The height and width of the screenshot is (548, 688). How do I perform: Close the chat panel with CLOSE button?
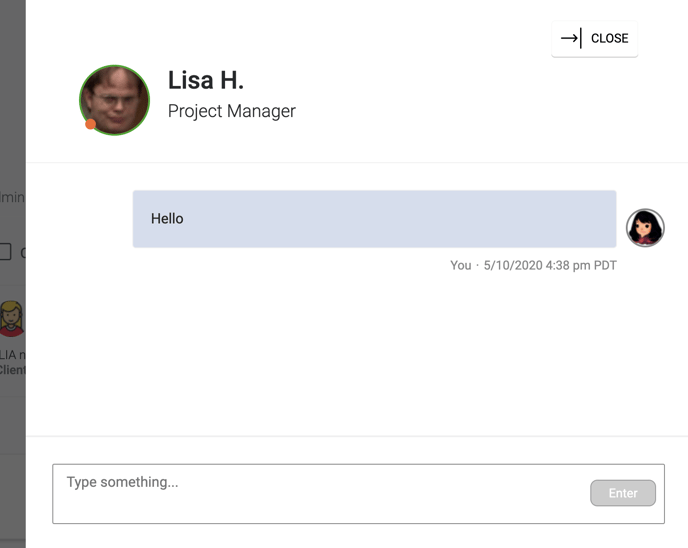point(594,39)
